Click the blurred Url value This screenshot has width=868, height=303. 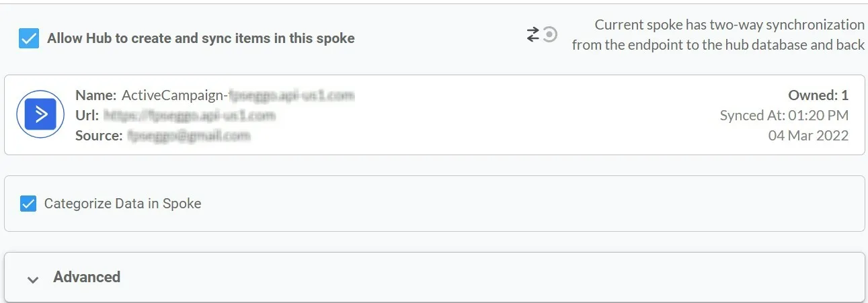(x=189, y=116)
